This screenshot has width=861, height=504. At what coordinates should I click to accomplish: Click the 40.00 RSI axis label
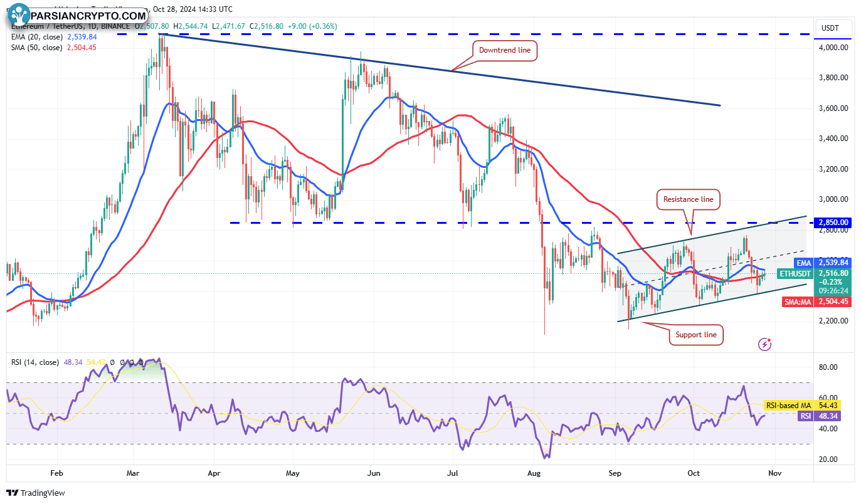[x=828, y=429]
